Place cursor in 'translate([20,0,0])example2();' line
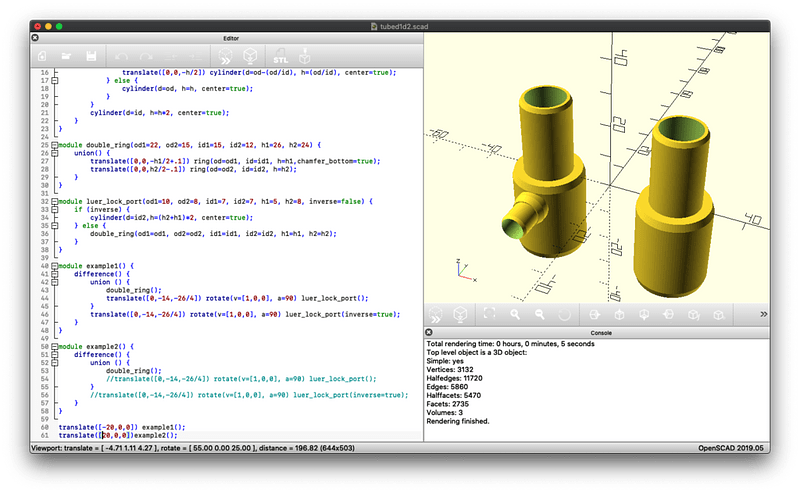The height and width of the screenshot is (493, 800). coord(118,435)
